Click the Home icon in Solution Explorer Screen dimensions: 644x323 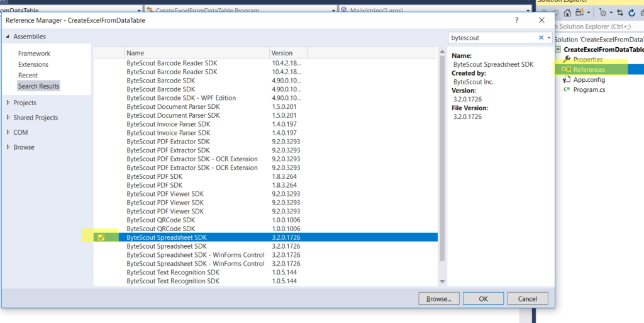point(567,13)
